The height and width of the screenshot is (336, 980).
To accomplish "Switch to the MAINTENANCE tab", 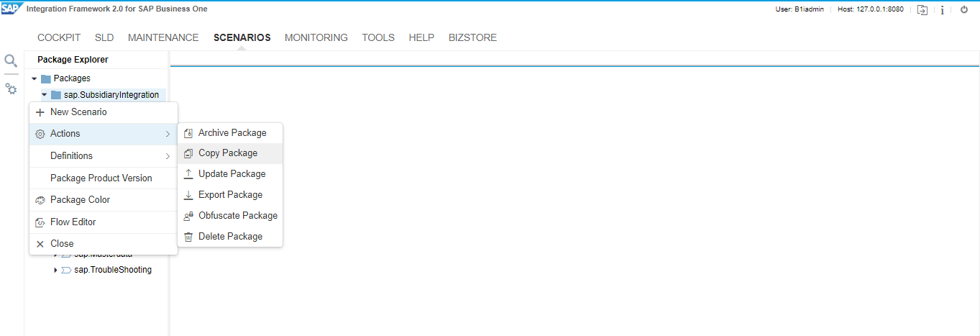I will [163, 37].
